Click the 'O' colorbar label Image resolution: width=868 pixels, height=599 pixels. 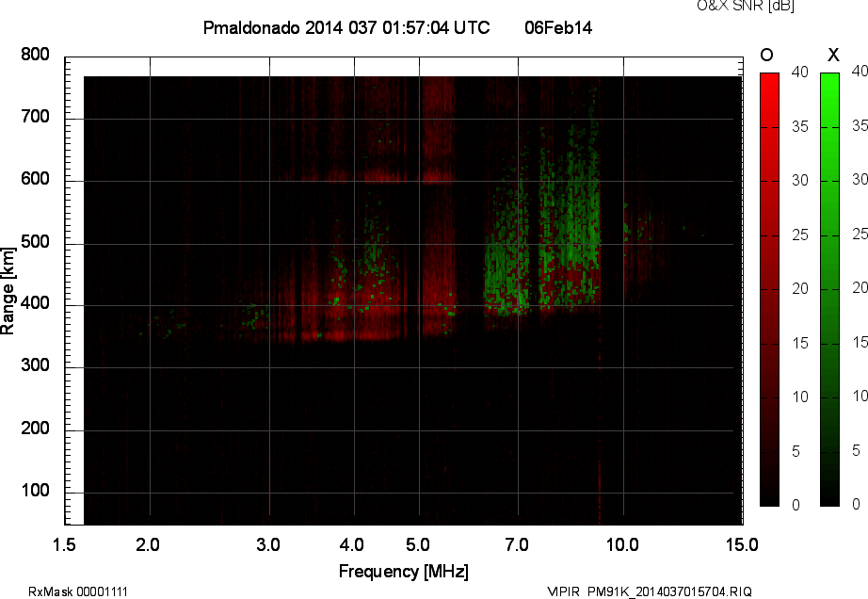point(766,55)
